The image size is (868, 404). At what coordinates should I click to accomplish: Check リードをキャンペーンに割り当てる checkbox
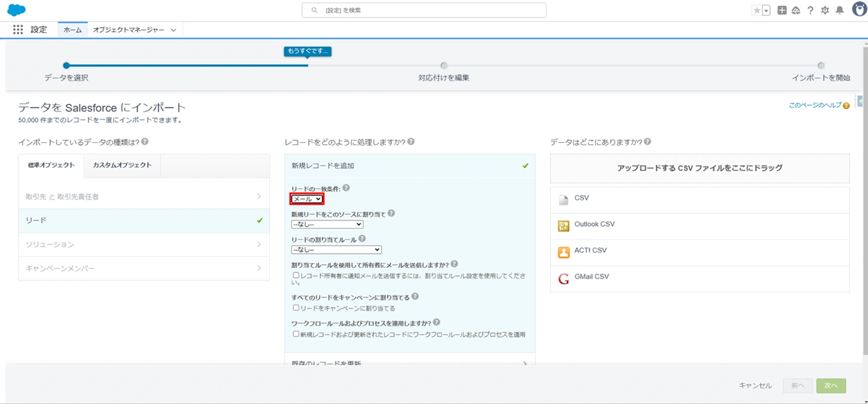[x=296, y=307]
